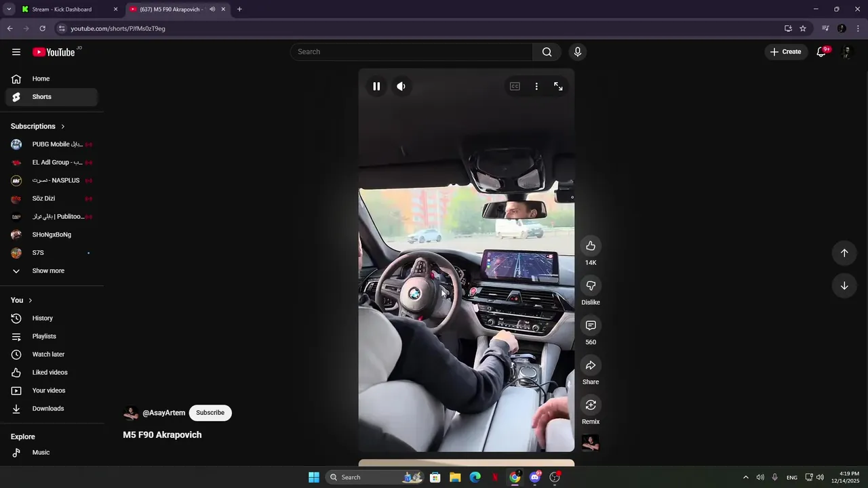The image size is (868, 488).
Task: Enter fullscreen for the Short
Action: tap(558, 86)
